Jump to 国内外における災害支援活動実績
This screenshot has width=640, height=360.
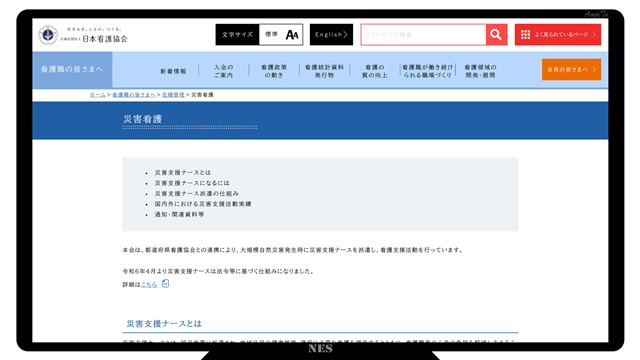click(203, 204)
